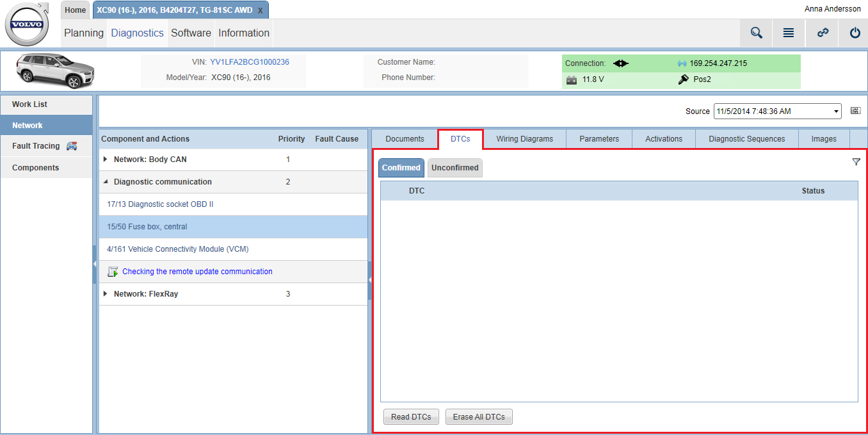Screen dimensions: 868x435
Task: Open the Diagnostics menu
Action: click(x=137, y=33)
